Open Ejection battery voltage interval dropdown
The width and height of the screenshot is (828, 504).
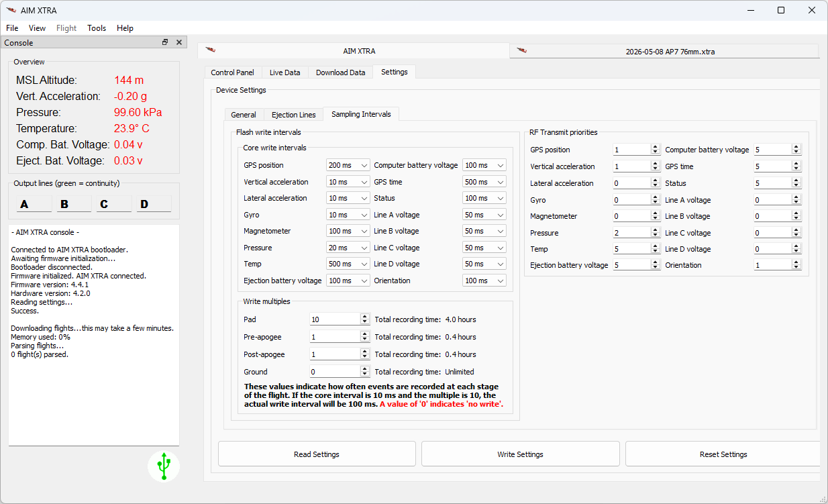coord(348,281)
